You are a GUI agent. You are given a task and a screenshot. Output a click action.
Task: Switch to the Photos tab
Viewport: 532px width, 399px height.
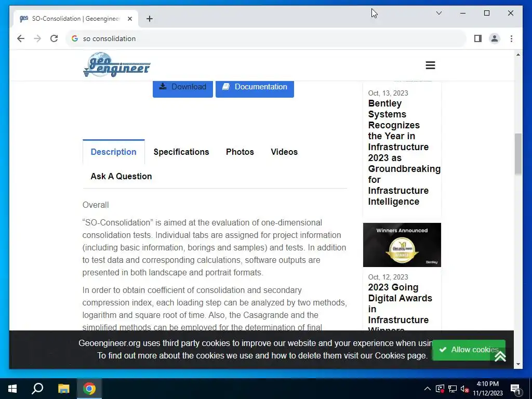click(x=240, y=152)
